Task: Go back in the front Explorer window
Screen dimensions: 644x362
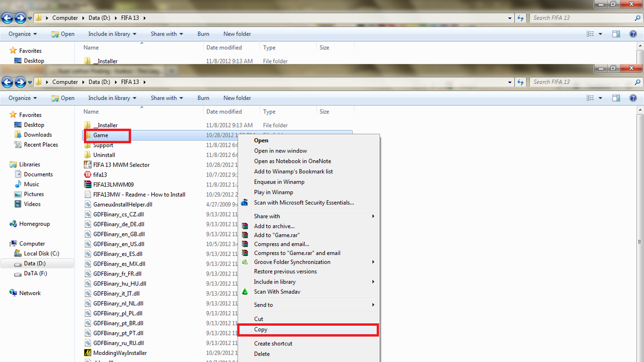Action: click(x=8, y=82)
